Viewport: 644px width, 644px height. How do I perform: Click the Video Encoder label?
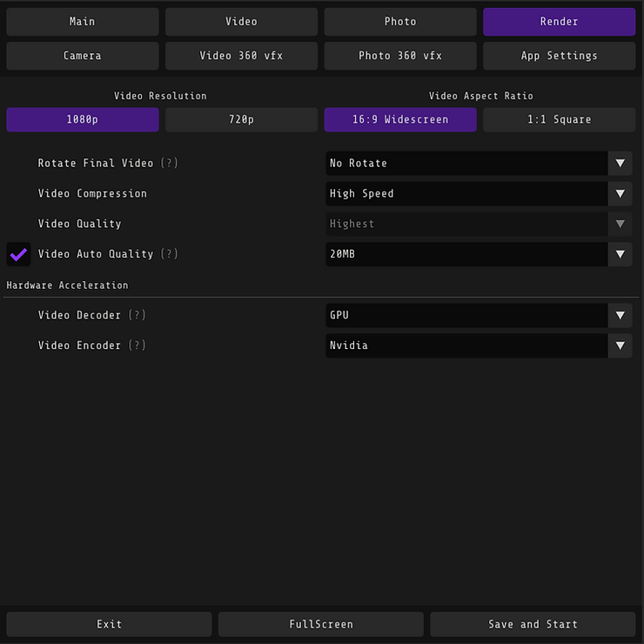80,345
